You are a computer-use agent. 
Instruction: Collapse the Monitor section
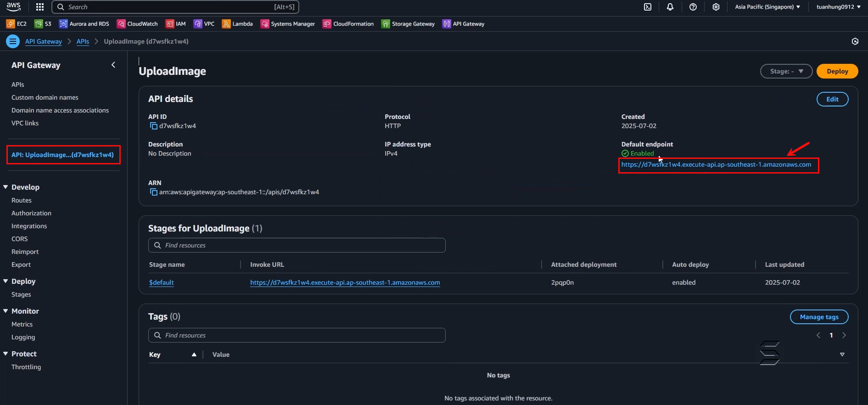tap(6, 311)
